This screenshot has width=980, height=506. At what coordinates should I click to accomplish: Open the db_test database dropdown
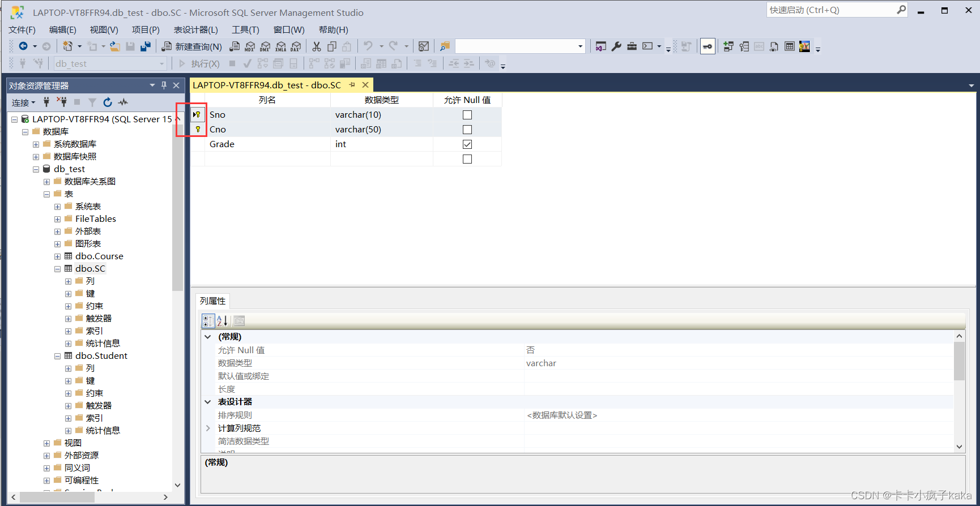[161, 64]
